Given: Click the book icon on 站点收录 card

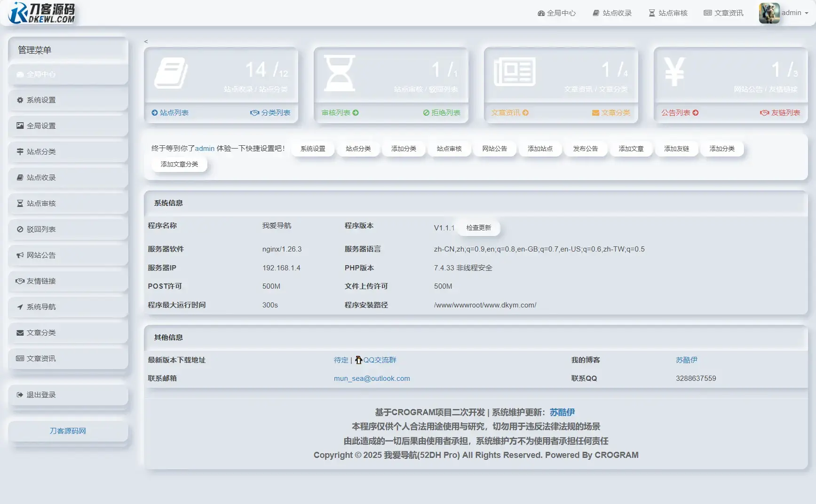Looking at the screenshot, I should (171, 73).
